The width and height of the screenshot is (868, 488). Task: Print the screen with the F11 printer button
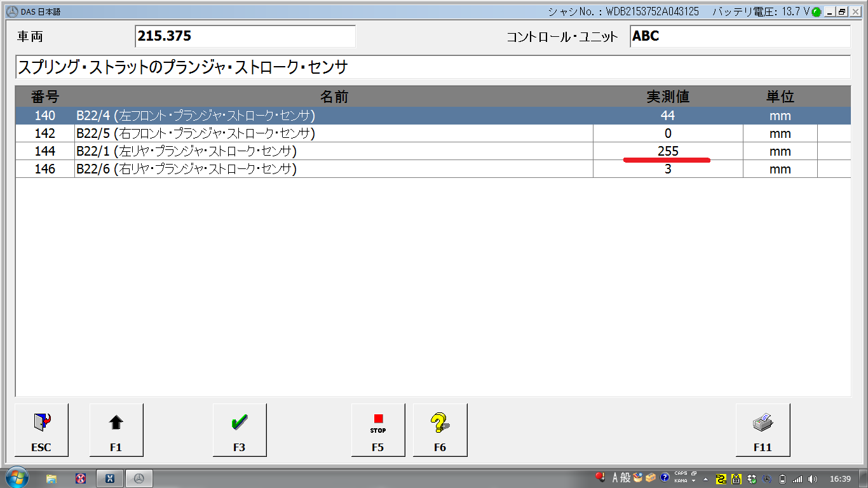click(x=763, y=430)
